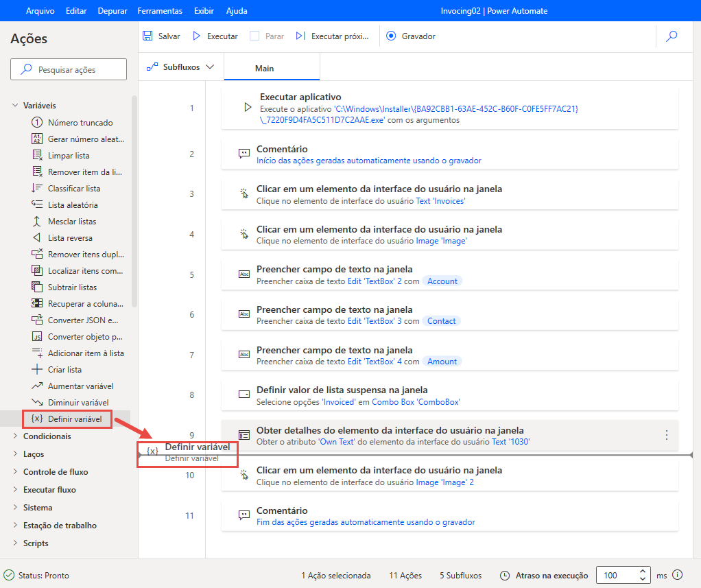
Task: Open the Arquivo menu
Action: pos(40,11)
